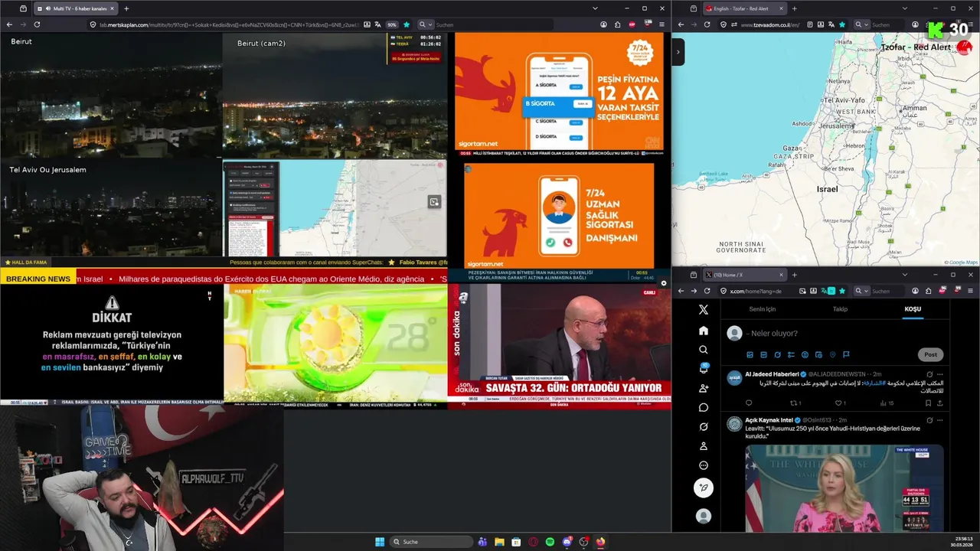The width and height of the screenshot is (980, 551).
Task: Click the 'Tel Aviv Ou Jerusalem' video tile
Action: 111,208
